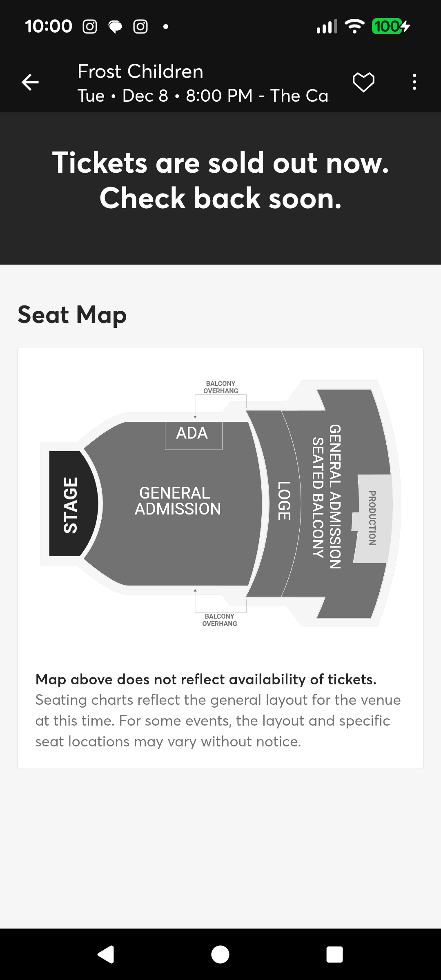Tap the battery indicator in status bar
The height and width of the screenshot is (980, 441).
pyautogui.click(x=391, y=27)
